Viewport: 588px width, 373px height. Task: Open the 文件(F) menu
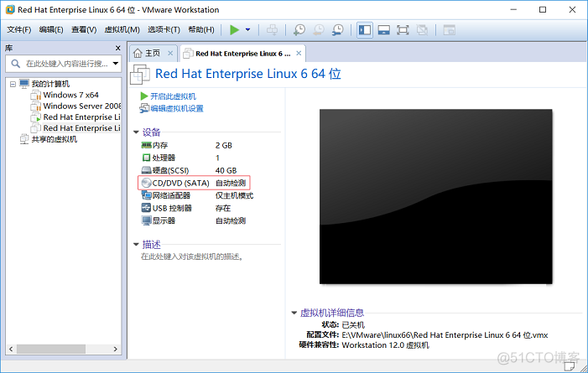pos(18,29)
